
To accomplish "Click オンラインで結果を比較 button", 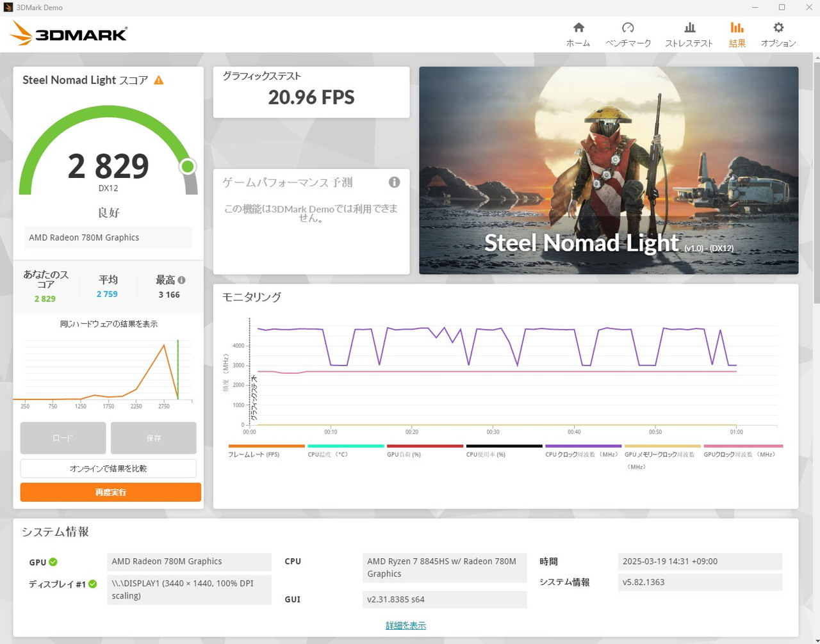I will tap(108, 469).
